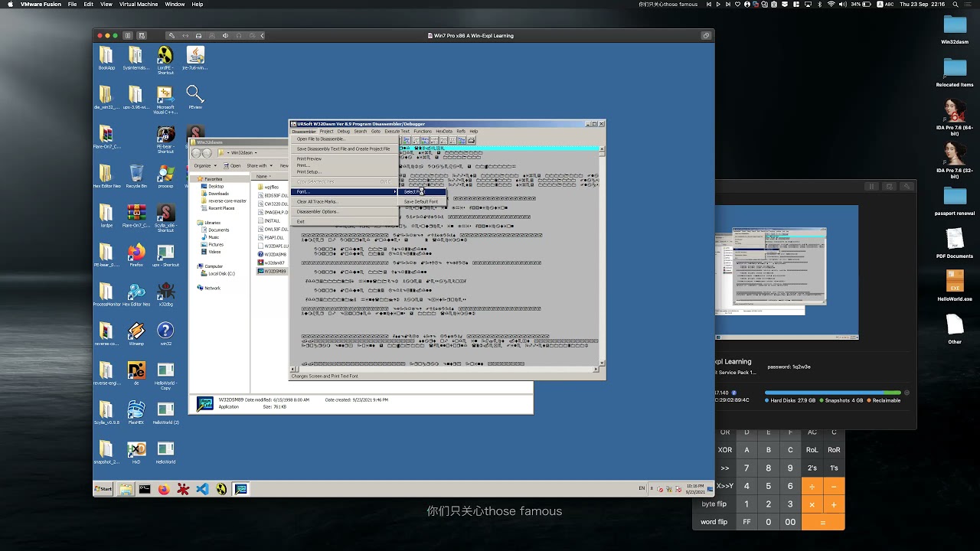This screenshot has width=980, height=551.
Task: Choose Open File to Disassemble menu entry
Action: 345,139
